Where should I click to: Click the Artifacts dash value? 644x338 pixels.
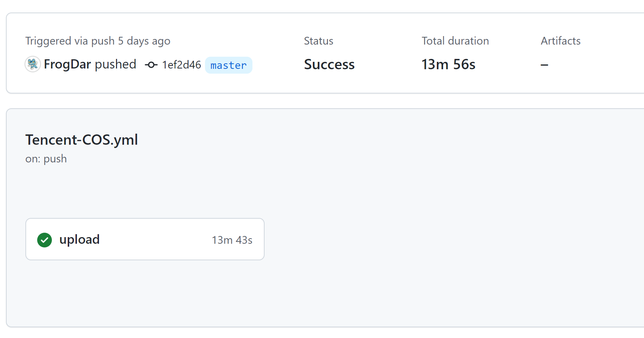tap(544, 65)
